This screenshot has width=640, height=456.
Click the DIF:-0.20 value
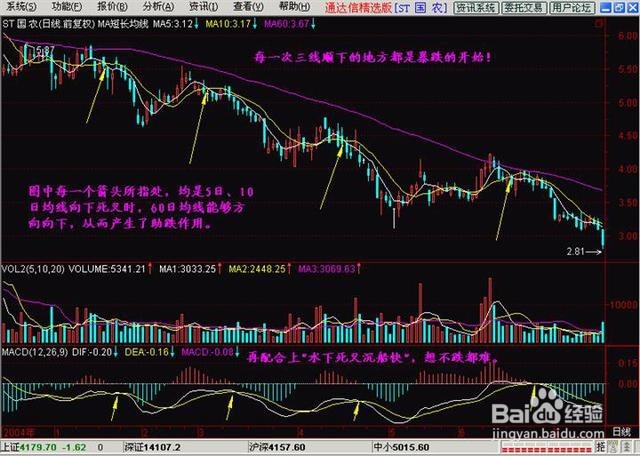click(92, 352)
